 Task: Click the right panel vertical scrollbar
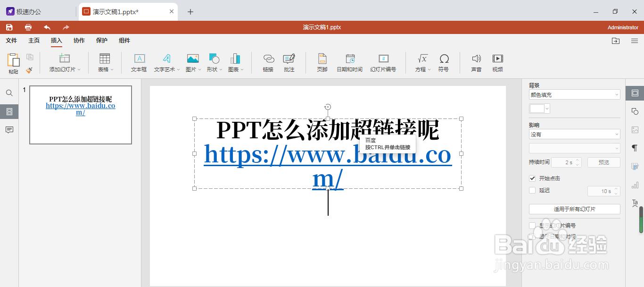641,219
